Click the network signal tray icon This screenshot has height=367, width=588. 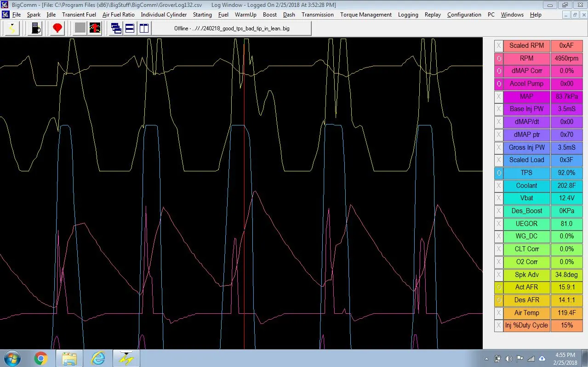531,359
